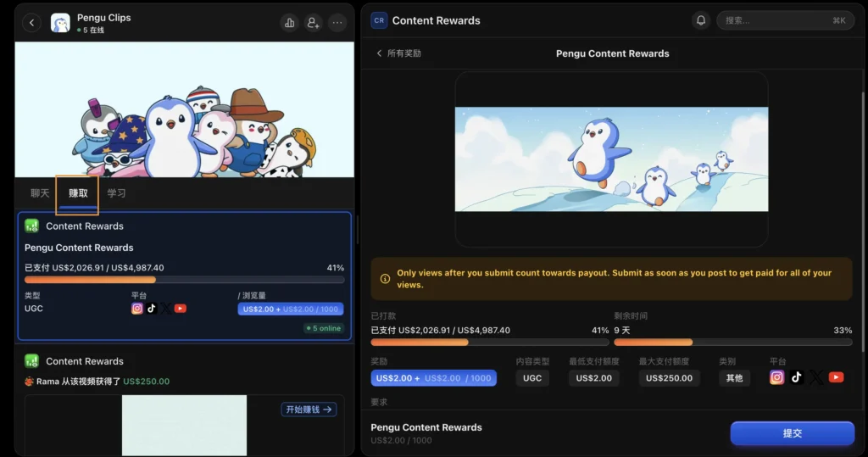Screen dimensions: 868x457
Task: Open notifications bell in Content Rewards panel
Action: click(x=701, y=20)
